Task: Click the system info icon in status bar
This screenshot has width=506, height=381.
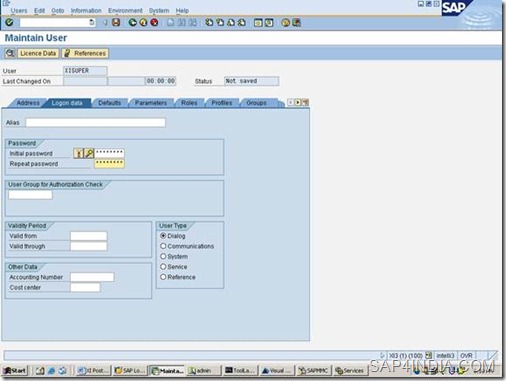Action: pyautogui.click(x=429, y=356)
